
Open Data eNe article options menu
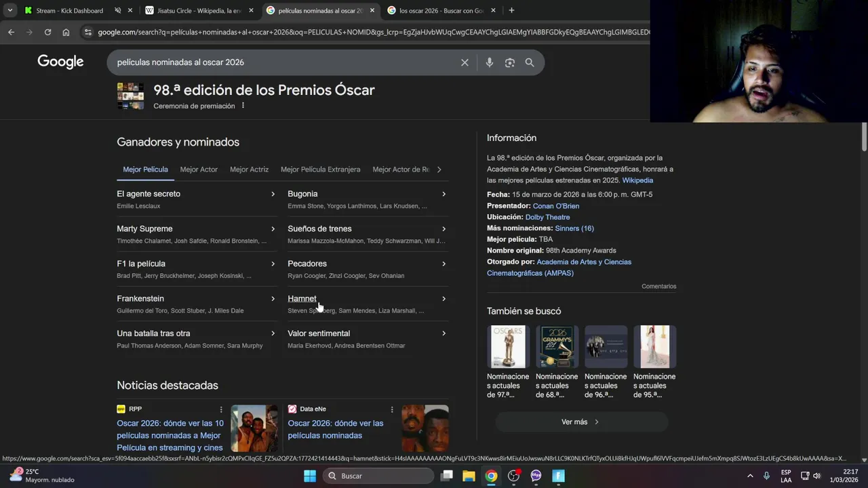[x=392, y=409]
